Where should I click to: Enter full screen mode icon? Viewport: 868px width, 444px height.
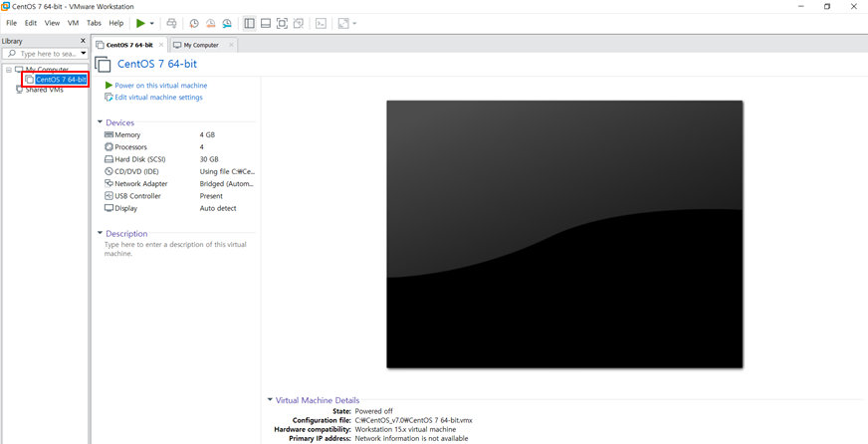click(x=282, y=23)
